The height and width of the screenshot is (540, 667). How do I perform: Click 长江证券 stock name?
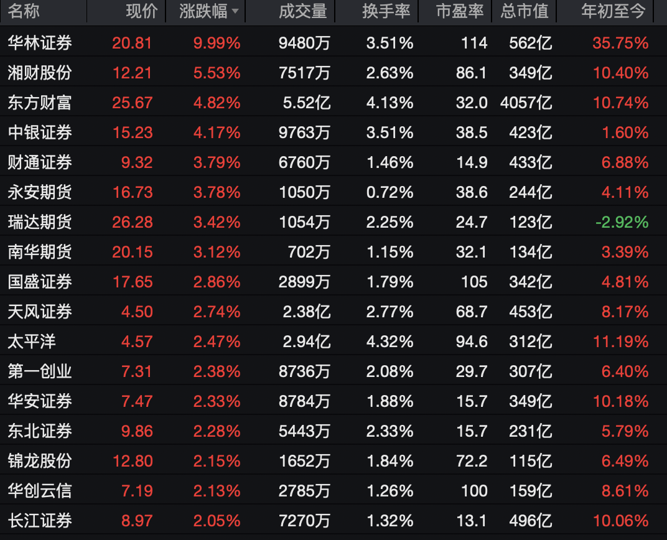click(40, 520)
